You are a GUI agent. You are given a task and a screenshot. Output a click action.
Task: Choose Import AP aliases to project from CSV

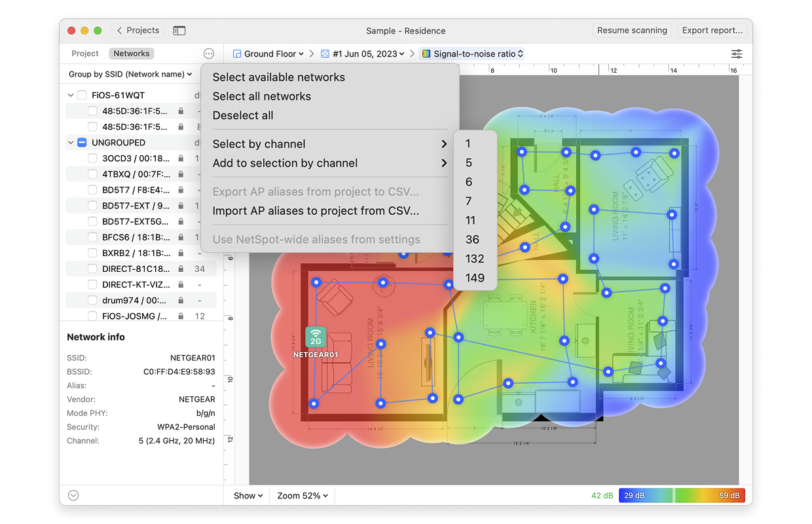tap(329, 211)
